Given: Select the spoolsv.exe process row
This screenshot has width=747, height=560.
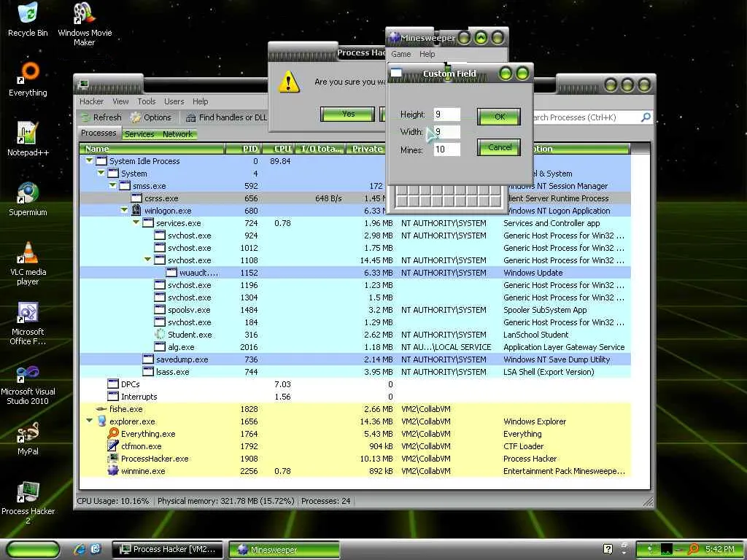Looking at the screenshot, I should coord(355,309).
